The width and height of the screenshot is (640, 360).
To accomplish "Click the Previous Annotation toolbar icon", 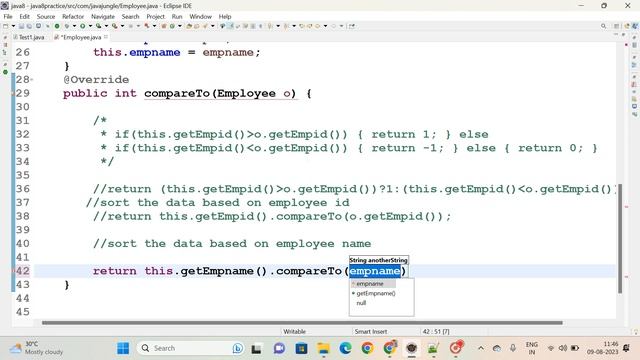I will (x=286, y=26).
